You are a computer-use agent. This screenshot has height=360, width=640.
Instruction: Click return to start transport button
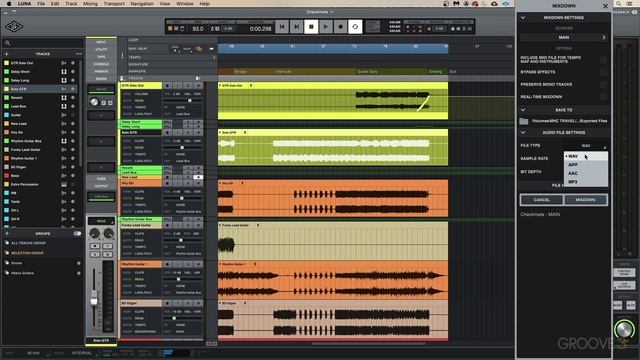coord(282,27)
